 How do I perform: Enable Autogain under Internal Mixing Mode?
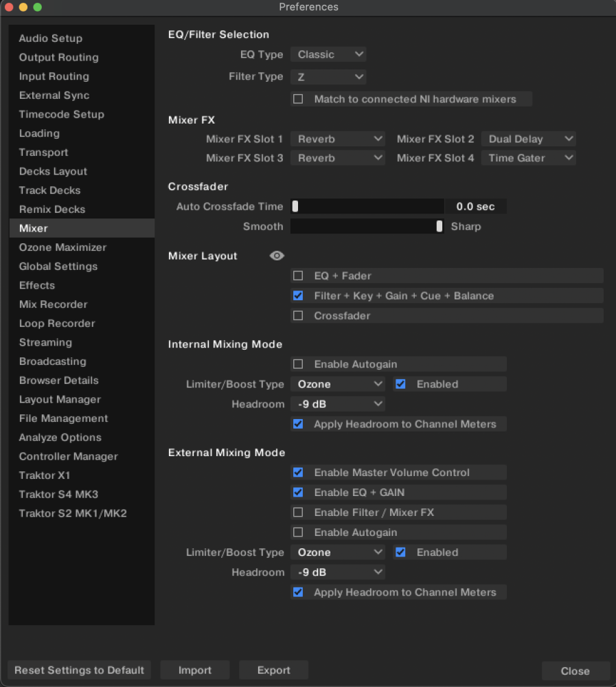click(x=298, y=364)
